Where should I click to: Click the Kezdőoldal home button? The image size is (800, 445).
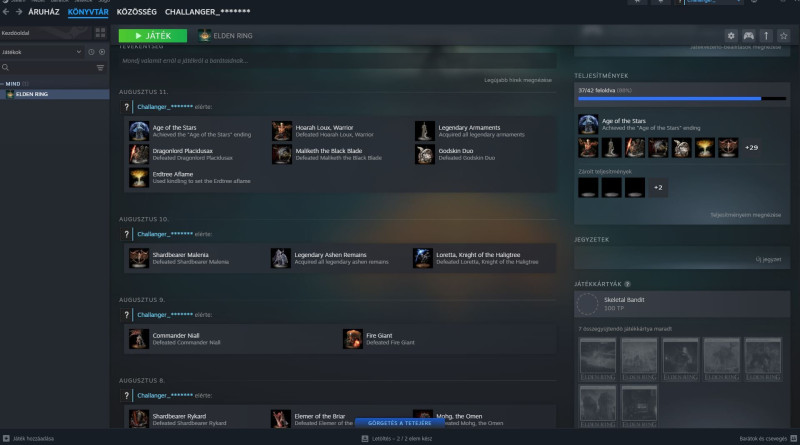[45, 33]
